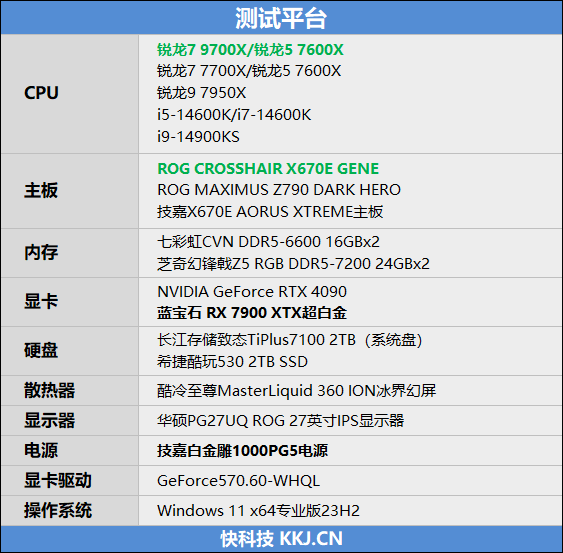Select the 内存 row label

coord(41,252)
